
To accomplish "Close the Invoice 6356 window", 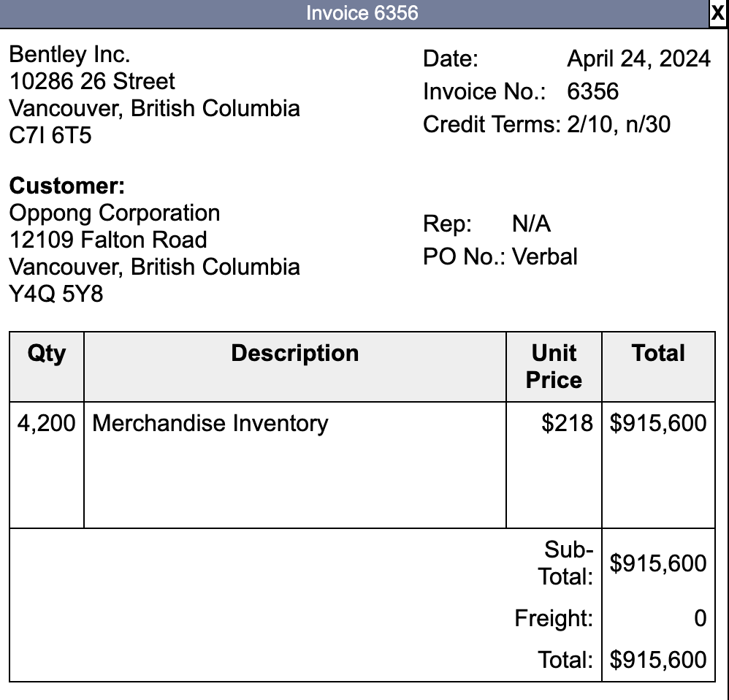I will point(720,11).
